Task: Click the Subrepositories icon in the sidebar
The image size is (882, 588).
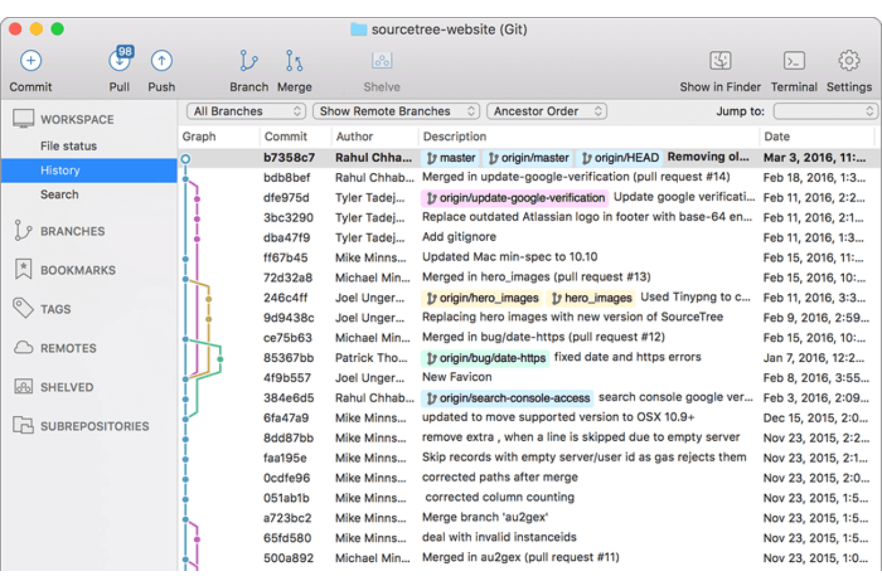Action: point(23,425)
